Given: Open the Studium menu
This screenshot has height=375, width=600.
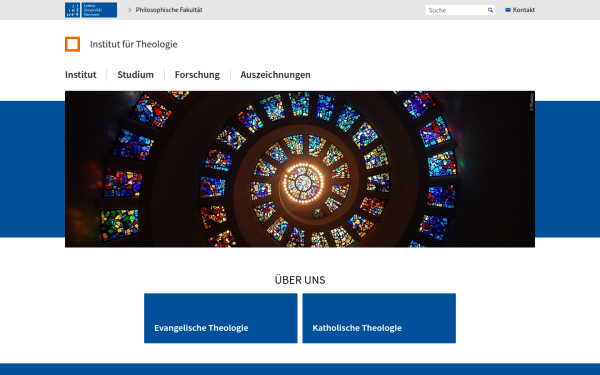Looking at the screenshot, I should pyautogui.click(x=135, y=75).
